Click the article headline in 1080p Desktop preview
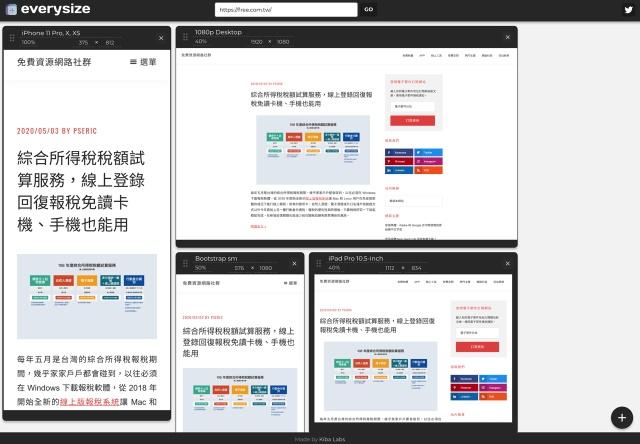This screenshot has height=444, width=640. (311, 99)
